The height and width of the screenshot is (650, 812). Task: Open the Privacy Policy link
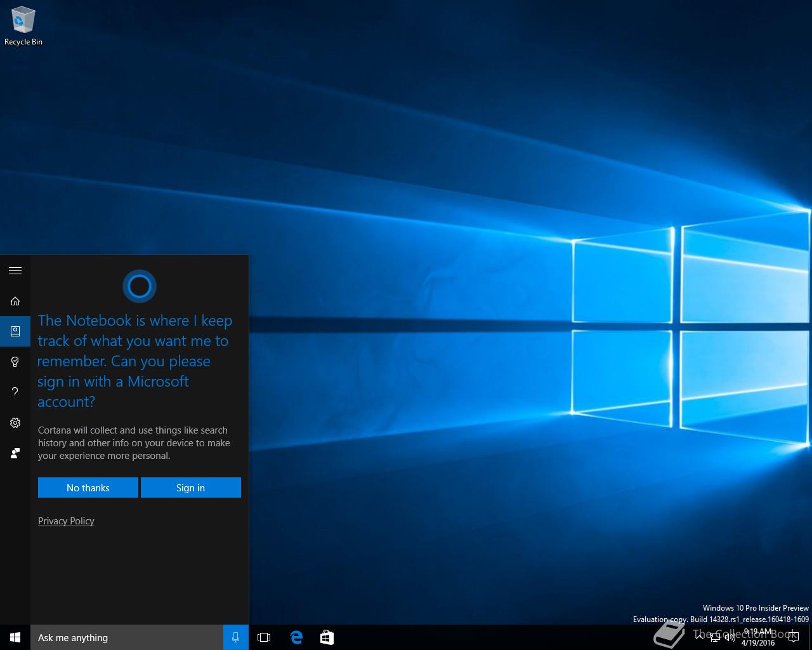66,521
